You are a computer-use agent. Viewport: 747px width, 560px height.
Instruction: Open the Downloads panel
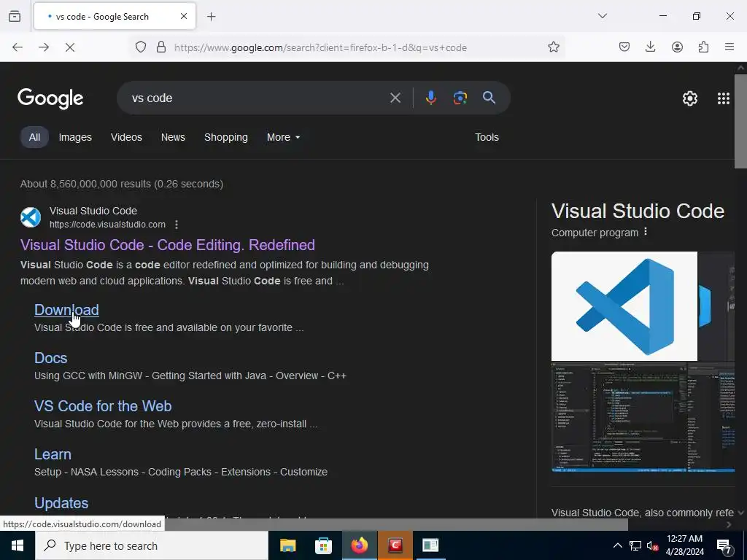pos(650,47)
